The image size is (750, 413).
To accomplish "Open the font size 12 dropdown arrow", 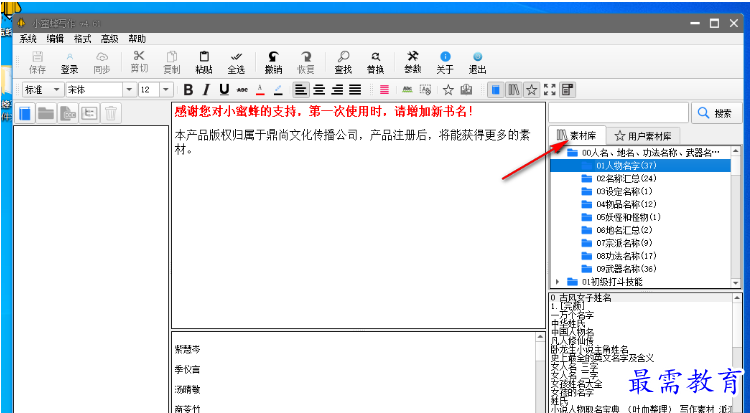I will tap(165, 89).
